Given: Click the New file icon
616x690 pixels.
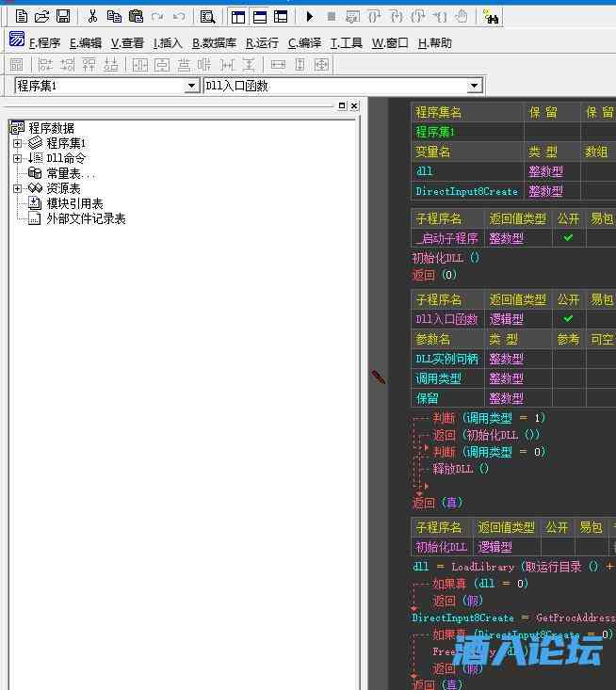Looking at the screenshot, I should click(21, 17).
